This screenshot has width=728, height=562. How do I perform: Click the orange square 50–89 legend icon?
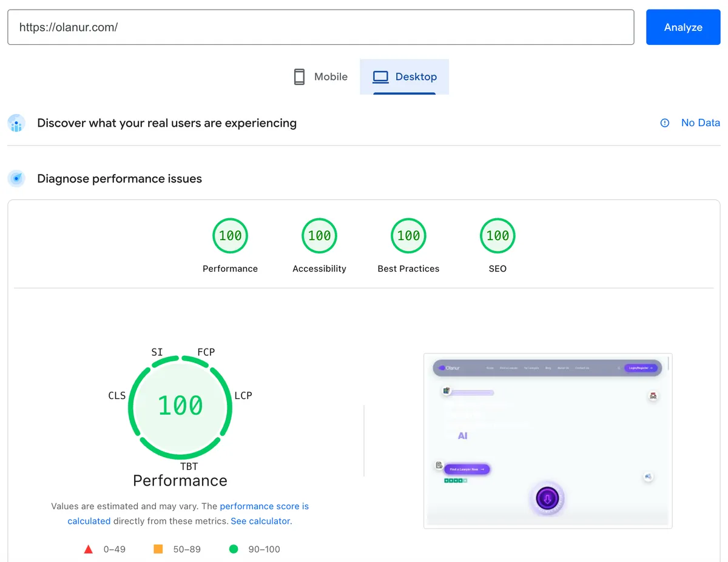tap(158, 549)
